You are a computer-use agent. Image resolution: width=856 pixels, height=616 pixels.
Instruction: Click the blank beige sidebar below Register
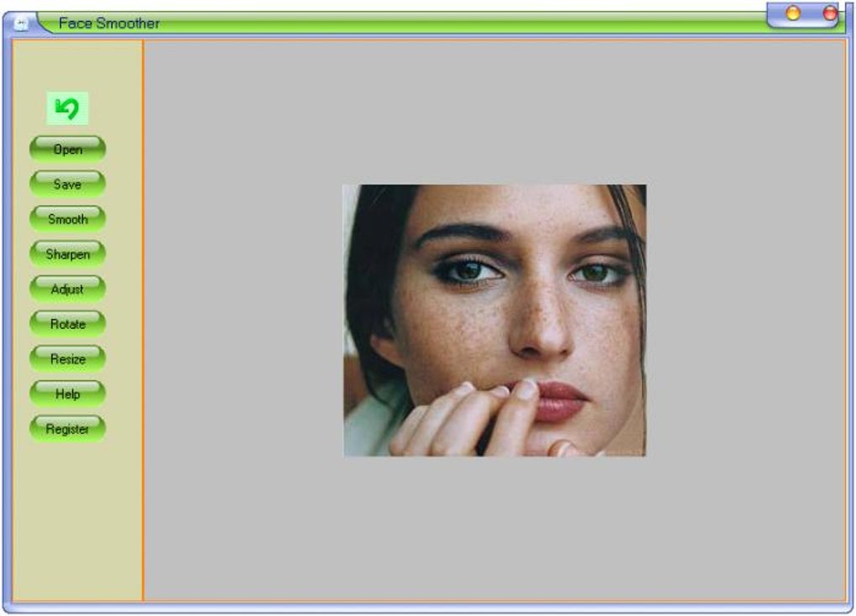point(77,519)
